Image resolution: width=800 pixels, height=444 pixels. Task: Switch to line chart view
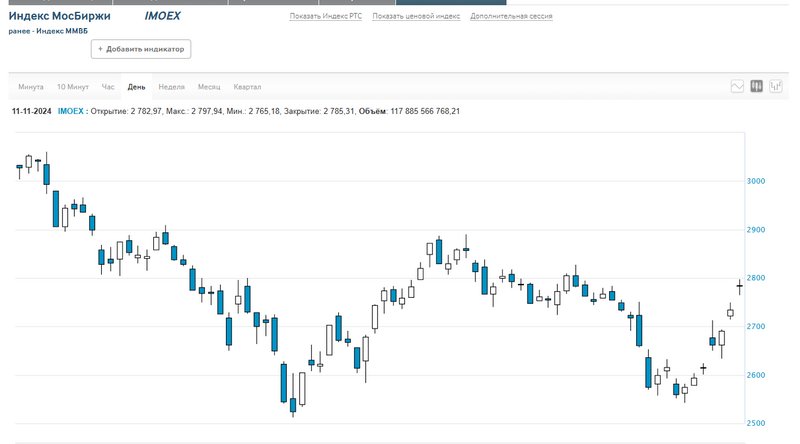point(737,87)
